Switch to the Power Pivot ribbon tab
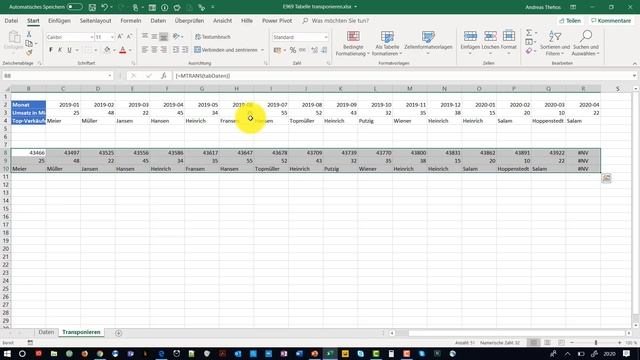640x360 pixels. point(277,20)
